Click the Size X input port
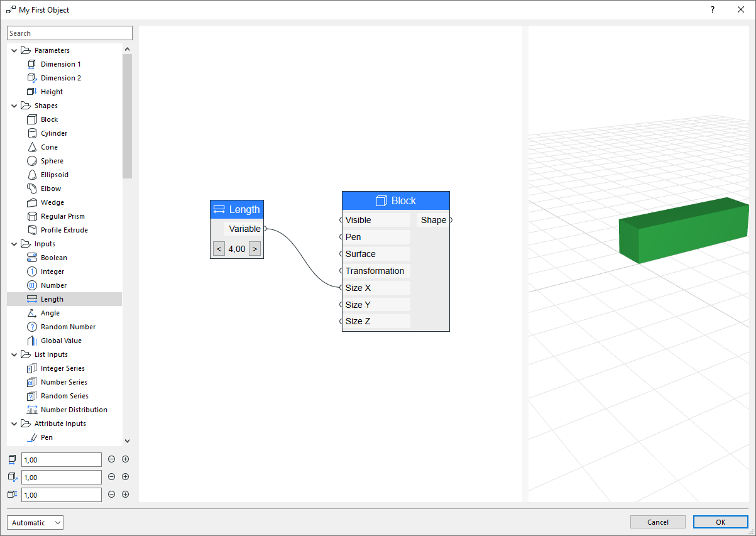The image size is (756, 536). pyautogui.click(x=341, y=288)
